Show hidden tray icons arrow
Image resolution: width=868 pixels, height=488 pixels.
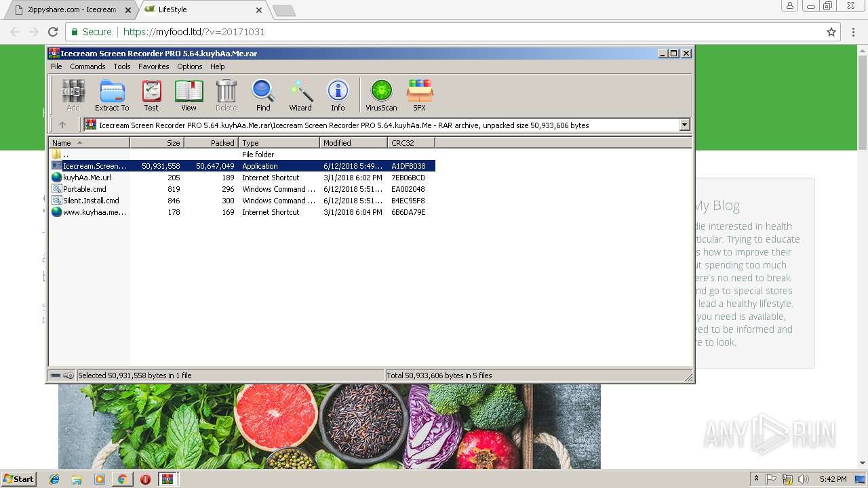click(756, 479)
